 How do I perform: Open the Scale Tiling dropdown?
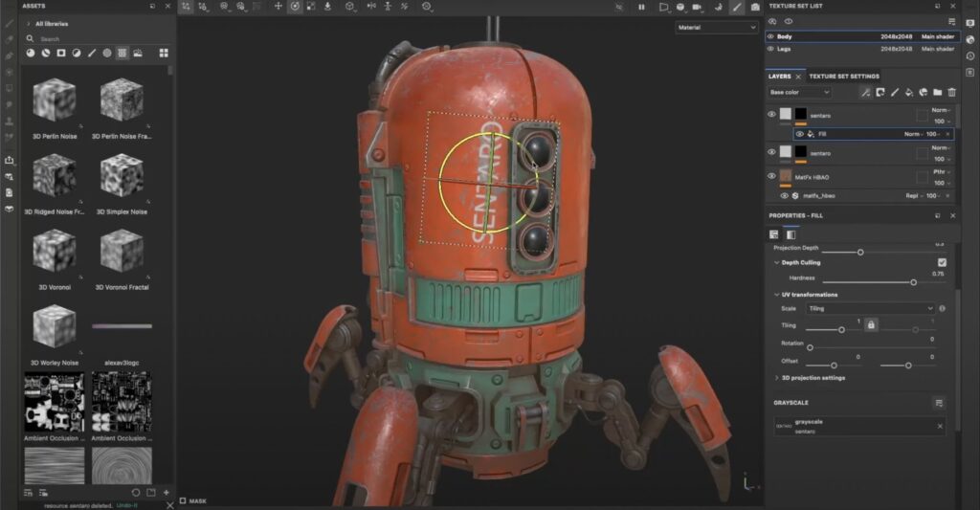[871, 309]
